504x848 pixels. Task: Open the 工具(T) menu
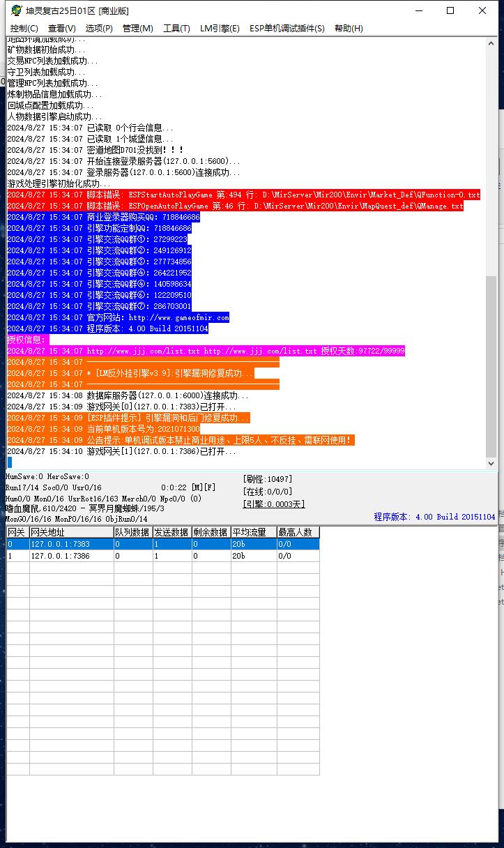pos(176,29)
